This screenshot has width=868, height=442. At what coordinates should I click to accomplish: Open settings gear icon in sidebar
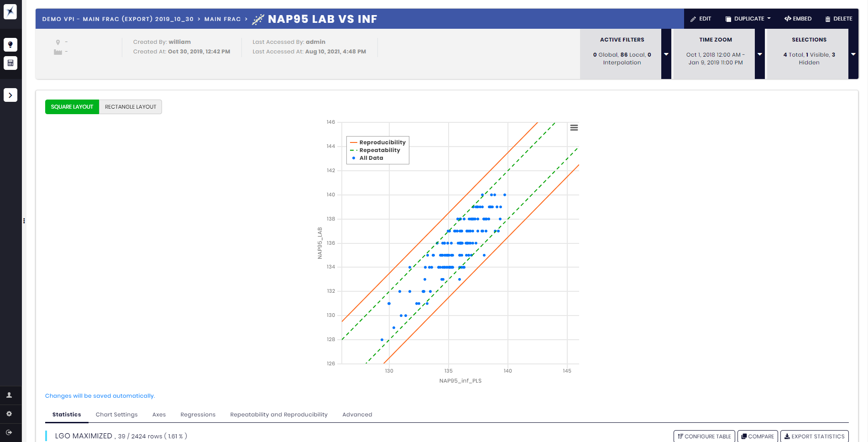[9, 414]
